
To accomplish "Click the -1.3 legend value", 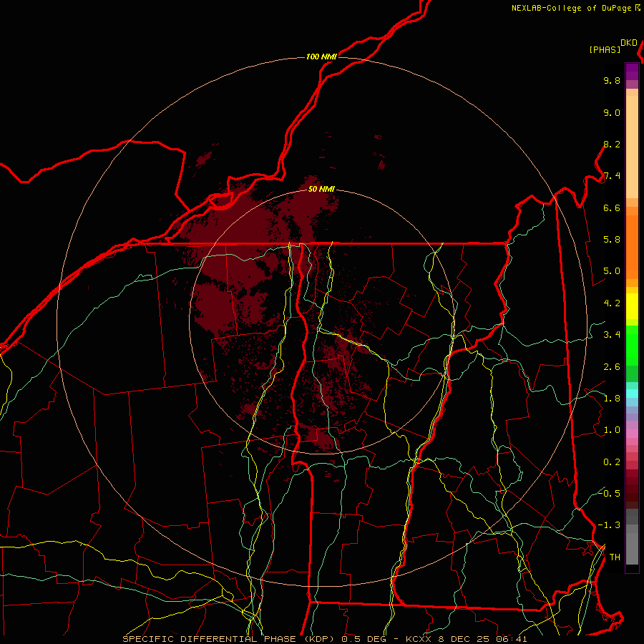I will 609,525.
